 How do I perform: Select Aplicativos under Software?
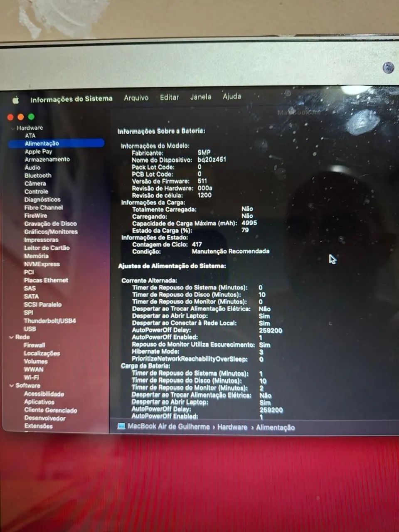click(x=39, y=402)
